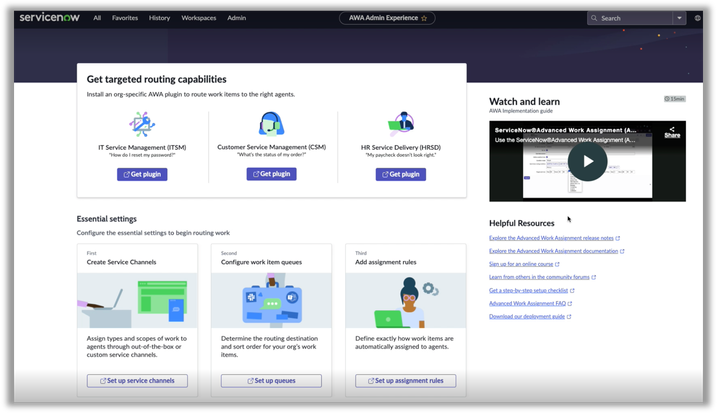This screenshot has width=717, height=413.
Task: Click the Helpful Resources heading
Action: 522,223
